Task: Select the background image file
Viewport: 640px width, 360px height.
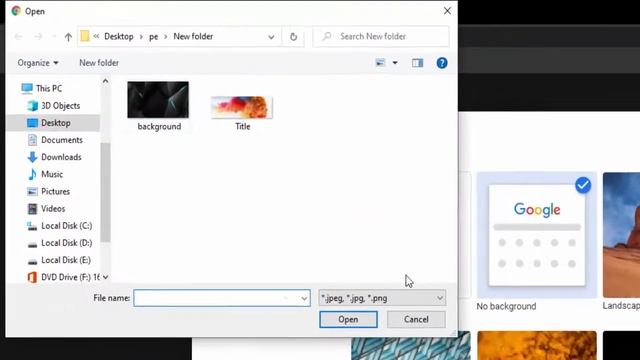Action: [x=158, y=107]
